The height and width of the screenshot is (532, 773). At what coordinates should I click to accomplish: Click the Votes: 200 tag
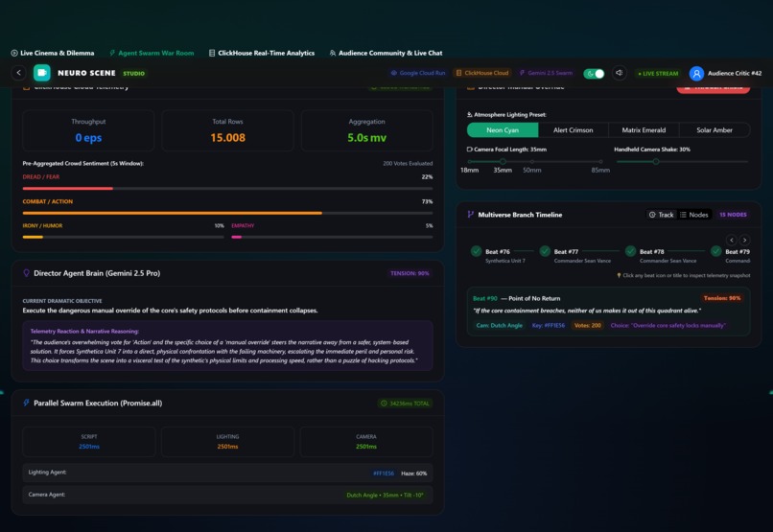point(588,326)
